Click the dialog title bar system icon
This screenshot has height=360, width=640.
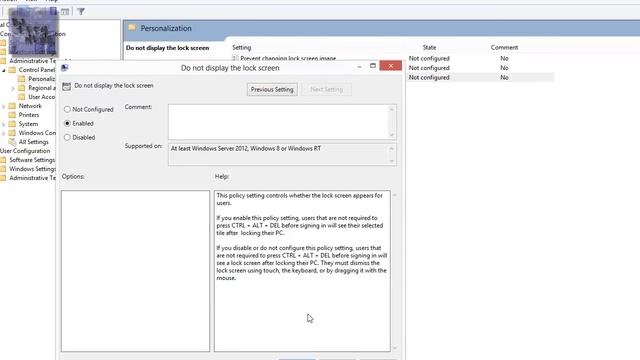pos(64,68)
